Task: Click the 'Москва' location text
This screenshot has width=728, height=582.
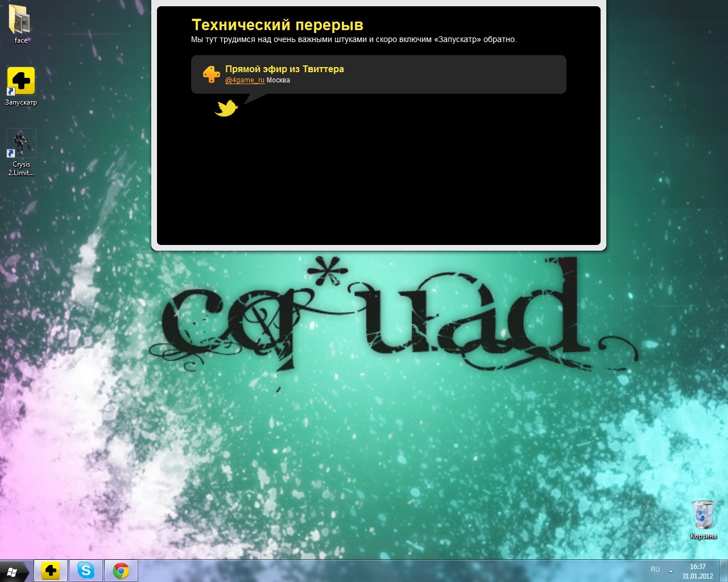Action: (278, 80)
